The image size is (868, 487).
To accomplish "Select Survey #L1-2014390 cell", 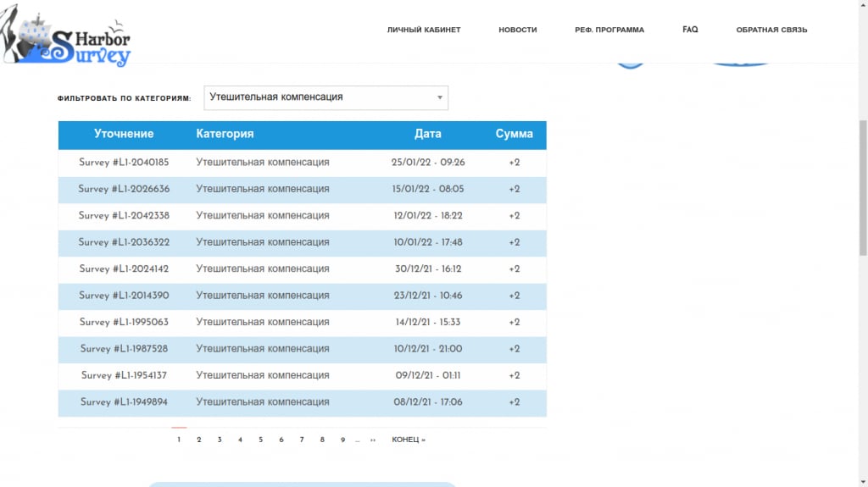I will (124, 296).
